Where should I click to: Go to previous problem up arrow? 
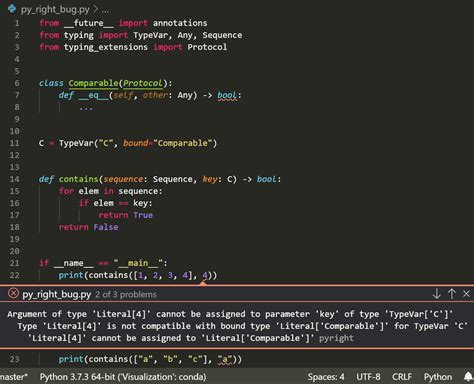(452, 294)
